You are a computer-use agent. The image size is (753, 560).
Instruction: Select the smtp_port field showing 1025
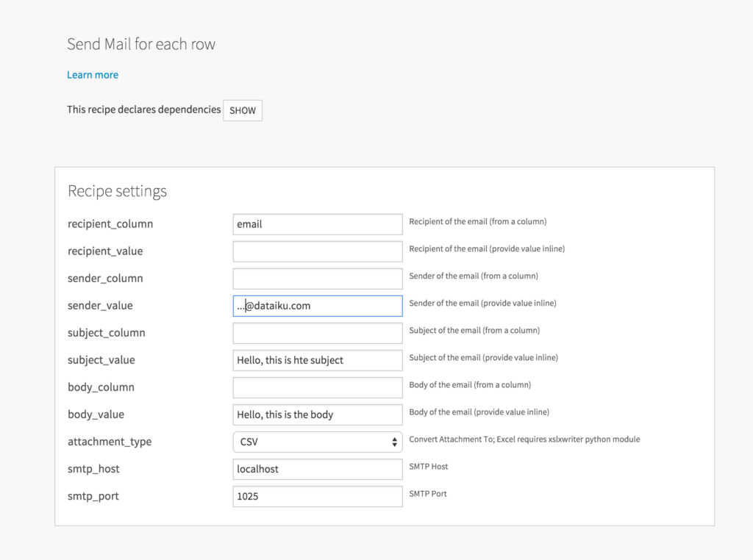point(317,496)
